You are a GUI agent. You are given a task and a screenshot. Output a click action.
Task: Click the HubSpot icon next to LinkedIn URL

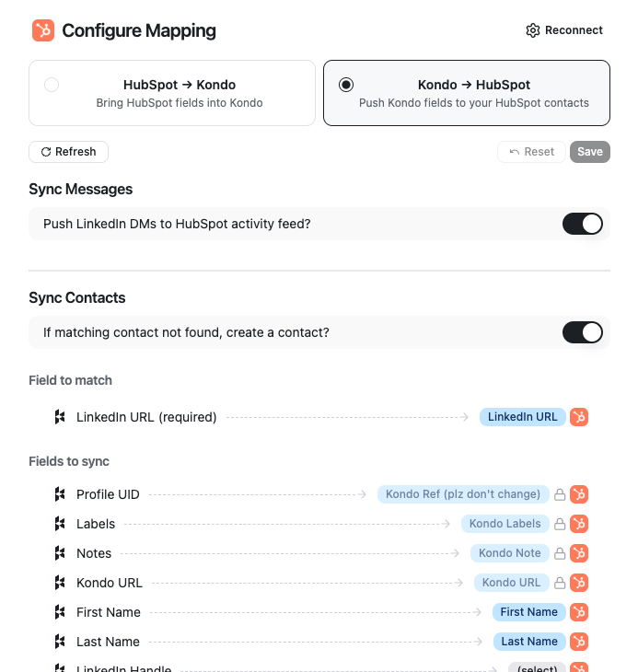579,417
